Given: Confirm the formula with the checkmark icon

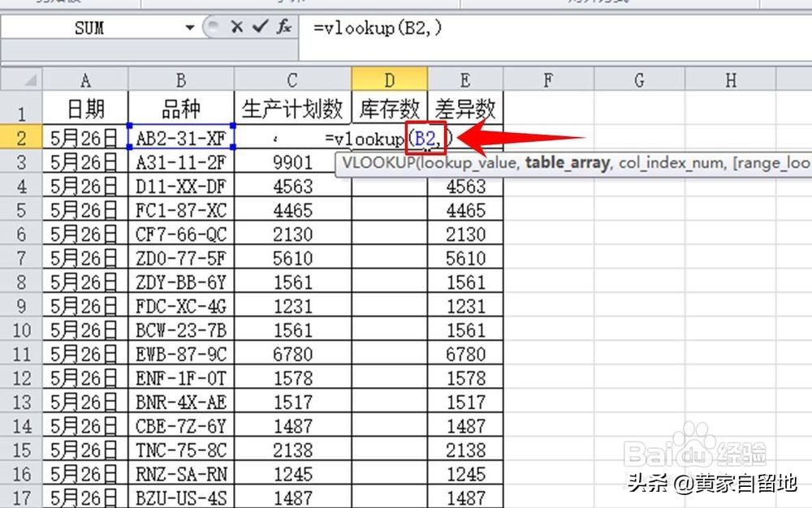Looking at the screenshot, I should coord(260,27).
